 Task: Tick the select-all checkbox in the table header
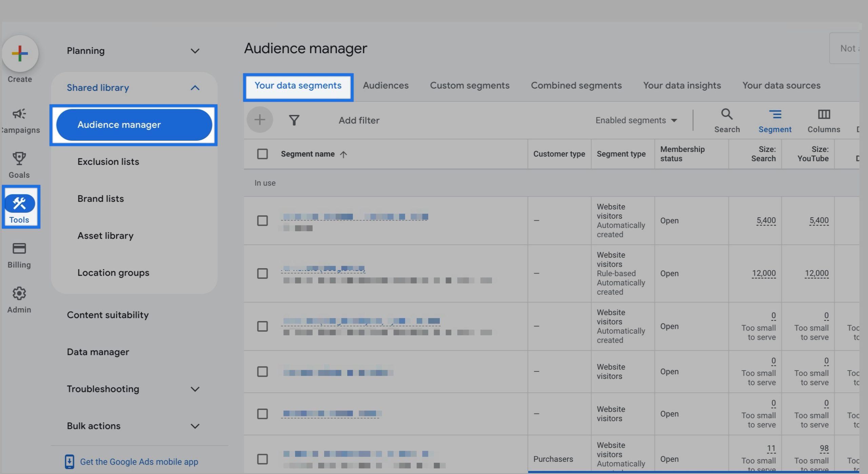coord(262,154)
